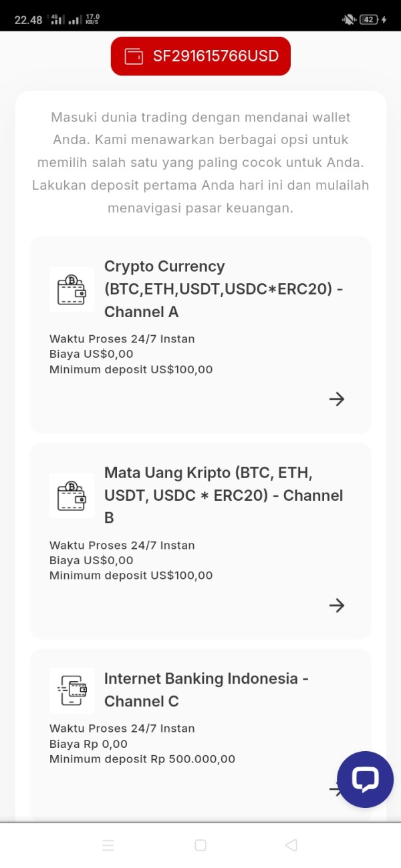
Task: Tap the Internet Banking Channel C icon
Action: [72, 690]
